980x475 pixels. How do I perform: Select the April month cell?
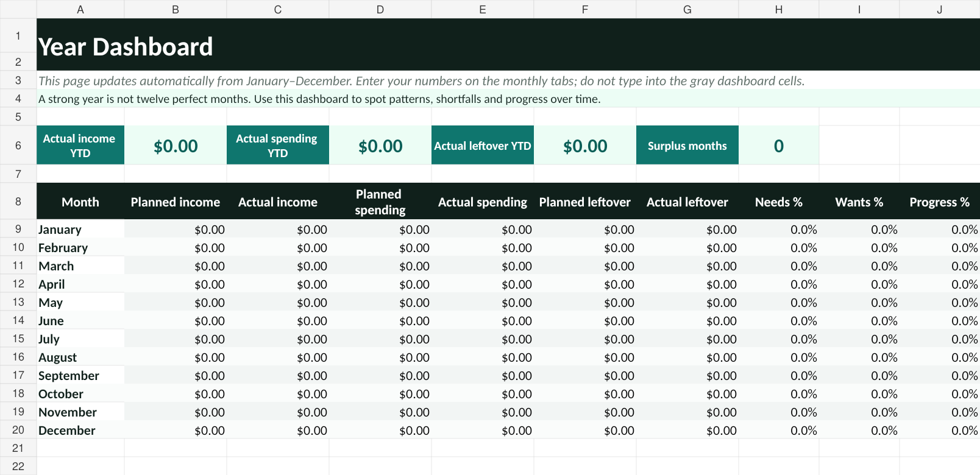tap(80, 284)
